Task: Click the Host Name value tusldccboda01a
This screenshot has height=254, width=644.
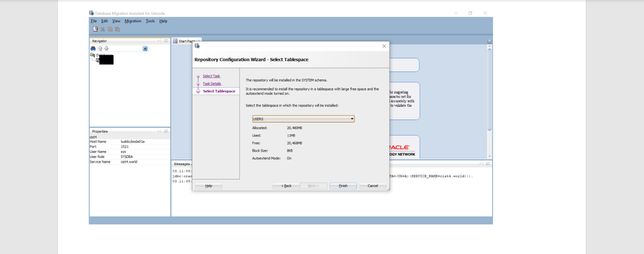Action: tap(132, 142)
